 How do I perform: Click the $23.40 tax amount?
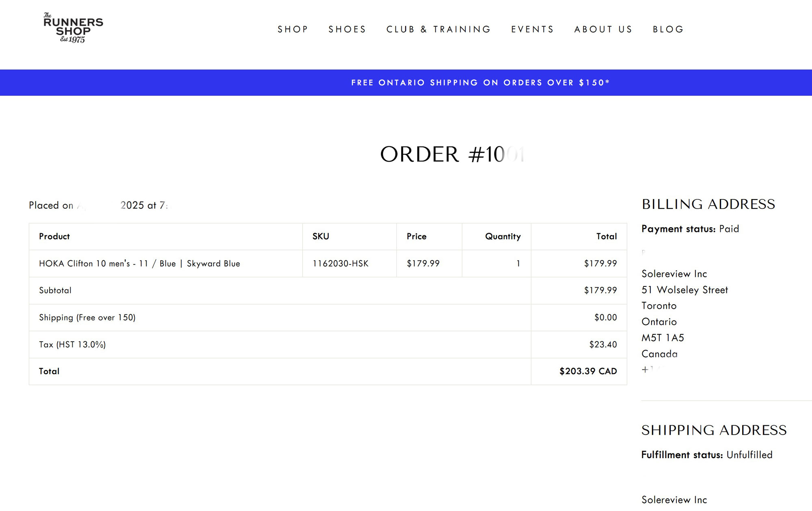click(603, 344)
